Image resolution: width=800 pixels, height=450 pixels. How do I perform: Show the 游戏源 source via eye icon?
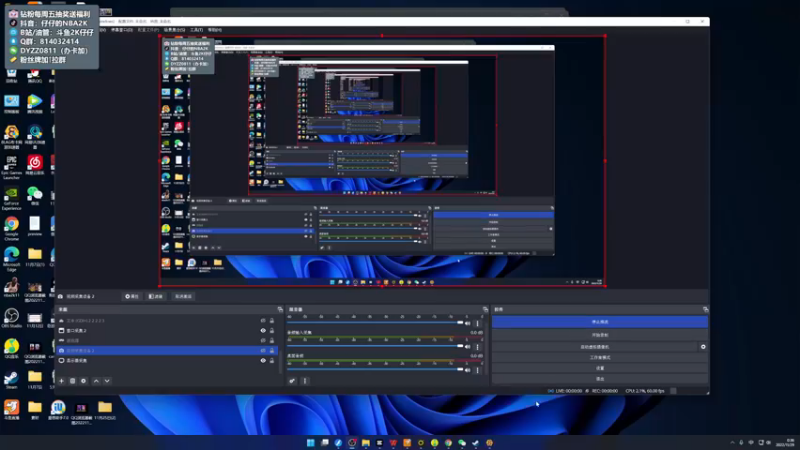pos(263,340)
